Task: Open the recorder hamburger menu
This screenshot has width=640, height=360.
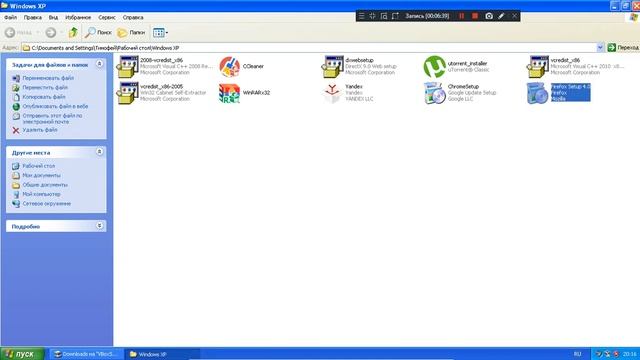Action: pos(361,16)
